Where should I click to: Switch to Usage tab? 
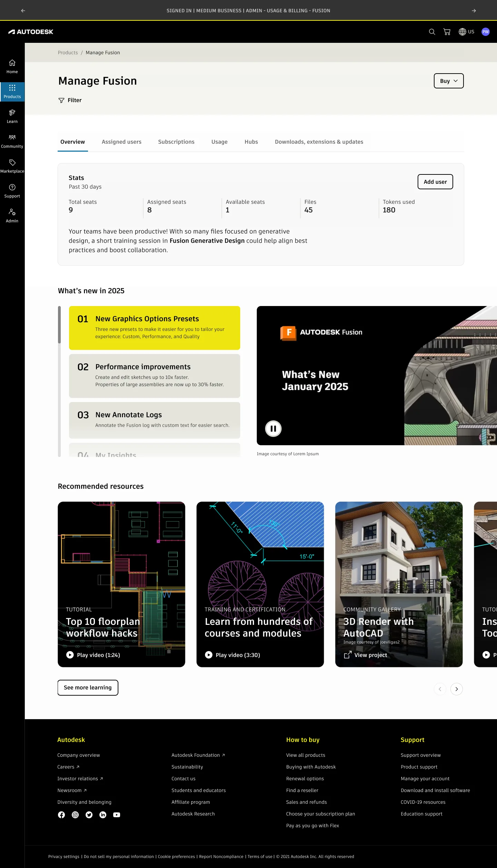pyautogui.click(x=220, y=142)
